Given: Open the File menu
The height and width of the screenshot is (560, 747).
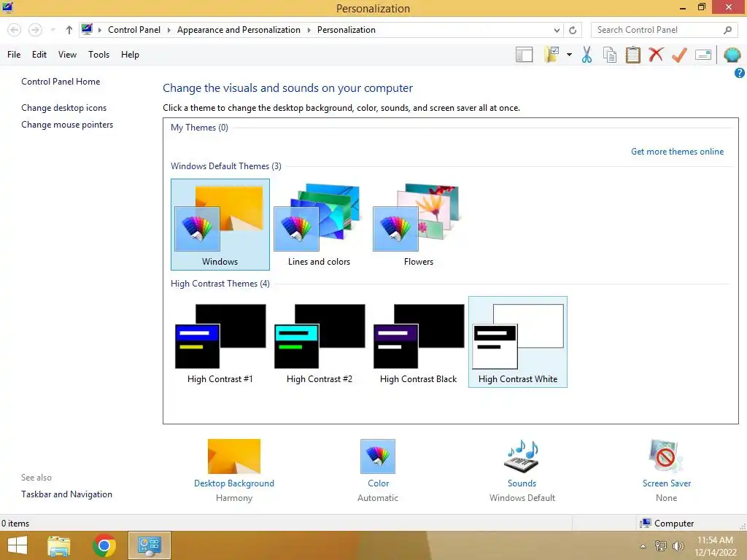Looking at the screenshot, I should tap(14, 55).
